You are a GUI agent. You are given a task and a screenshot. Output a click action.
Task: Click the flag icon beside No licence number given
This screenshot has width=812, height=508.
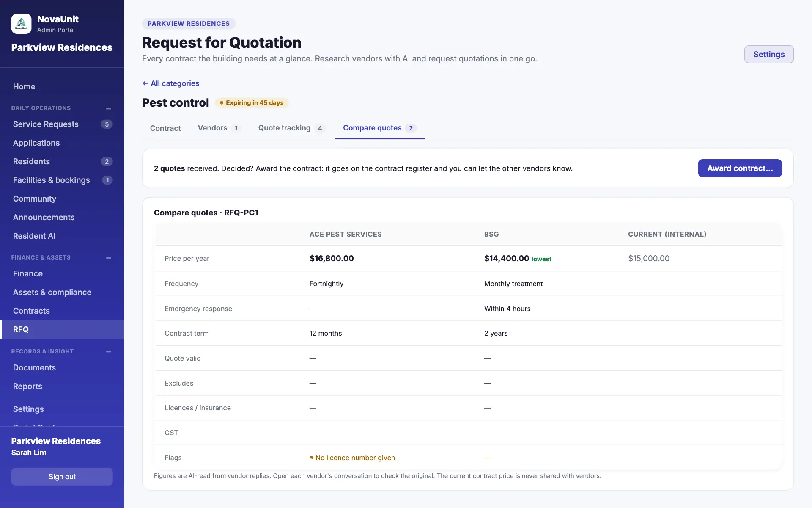(x=312, y=458)
